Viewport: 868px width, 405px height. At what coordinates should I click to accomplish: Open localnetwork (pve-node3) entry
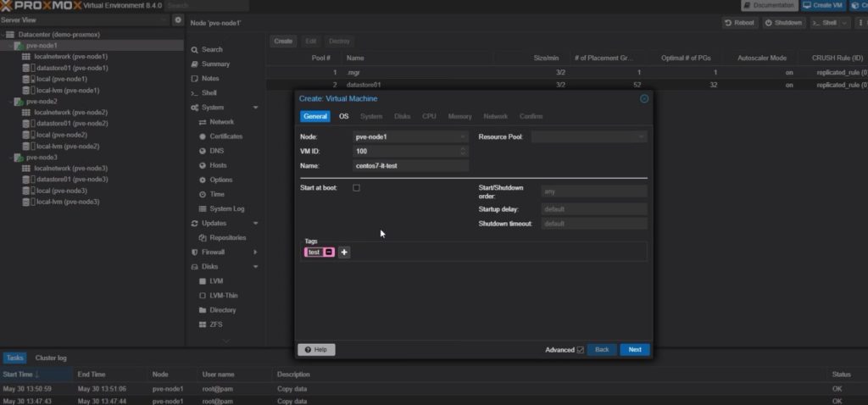[71, 169]
